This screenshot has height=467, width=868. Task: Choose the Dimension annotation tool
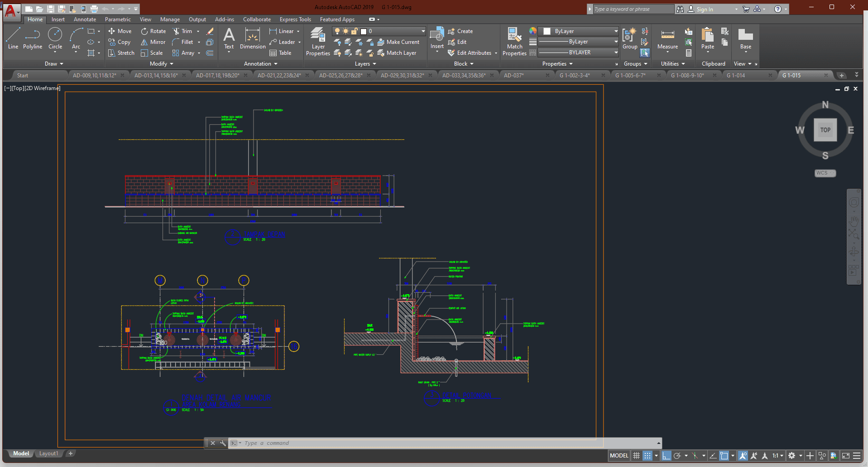[x=252, y=39]
